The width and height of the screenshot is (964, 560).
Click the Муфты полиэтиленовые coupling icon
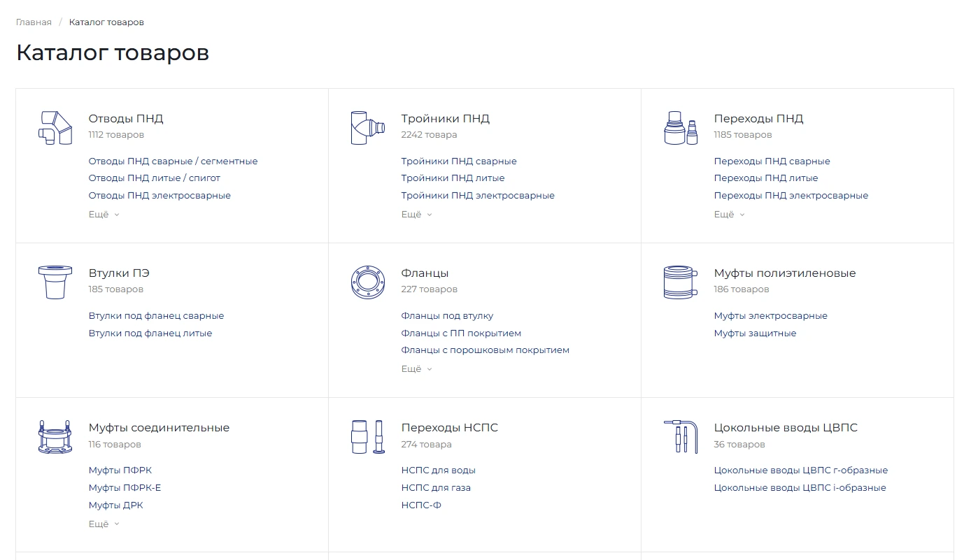pyautogui.click(x=681, y=282)
